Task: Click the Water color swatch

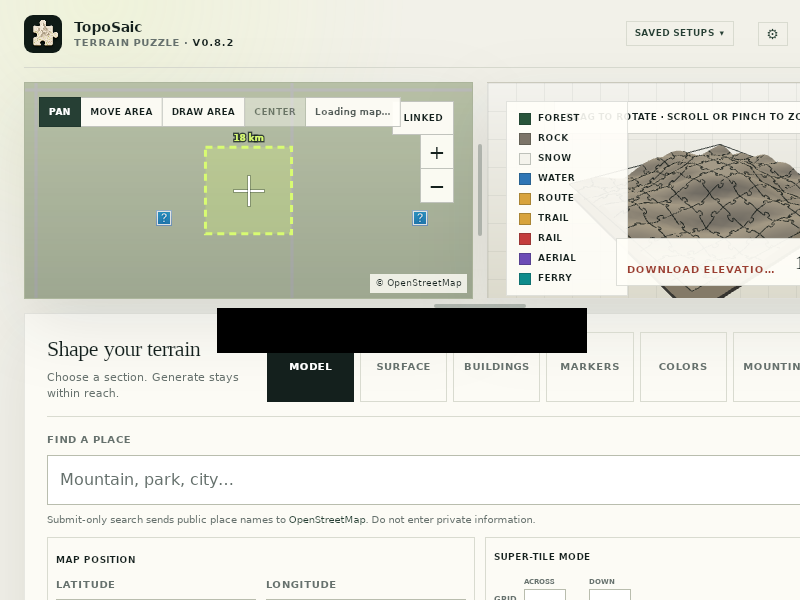Action: point(525,179)
